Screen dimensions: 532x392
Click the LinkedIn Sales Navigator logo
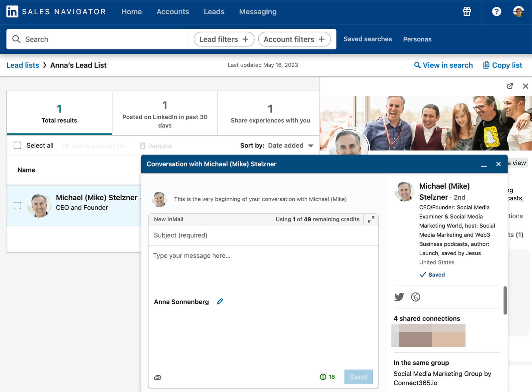56,12
